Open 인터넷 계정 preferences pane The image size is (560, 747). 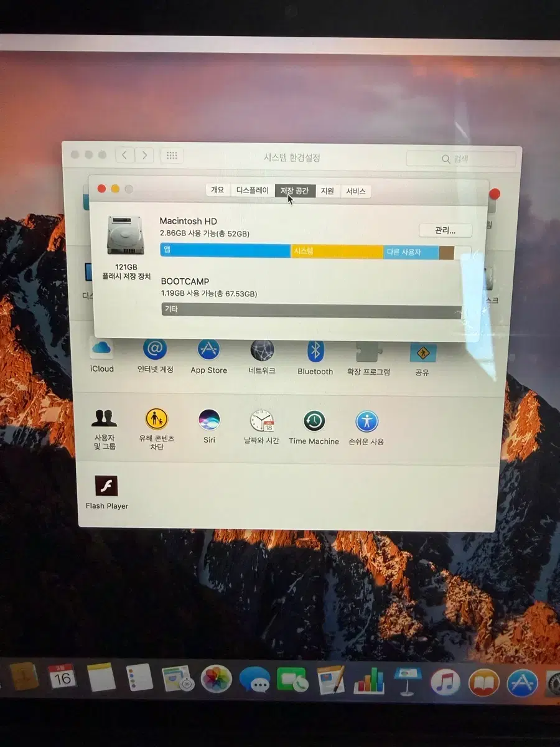pos(156,357)
